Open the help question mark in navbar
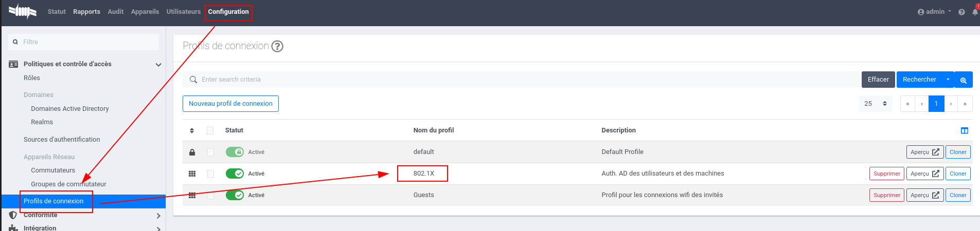The height and width of the screenshot is (231, 980). point(961,12)
